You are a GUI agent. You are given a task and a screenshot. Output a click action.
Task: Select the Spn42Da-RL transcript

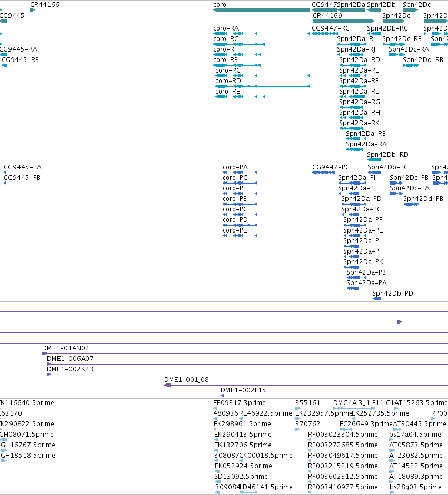point(352,97)
